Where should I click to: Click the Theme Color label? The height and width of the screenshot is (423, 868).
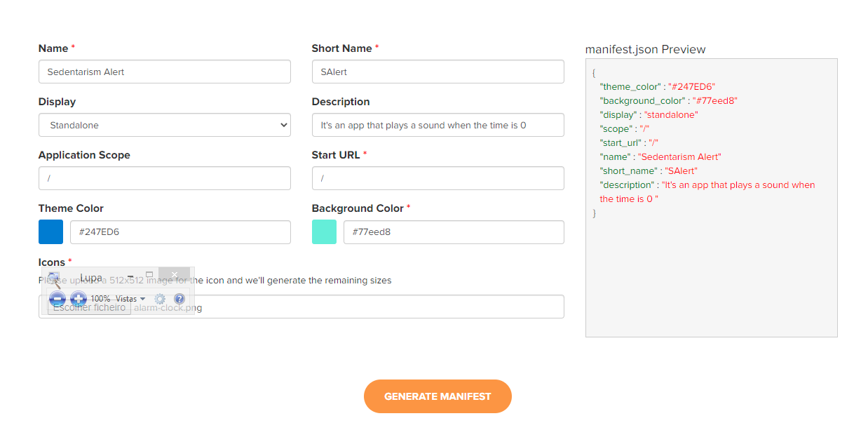pos(71,208)
